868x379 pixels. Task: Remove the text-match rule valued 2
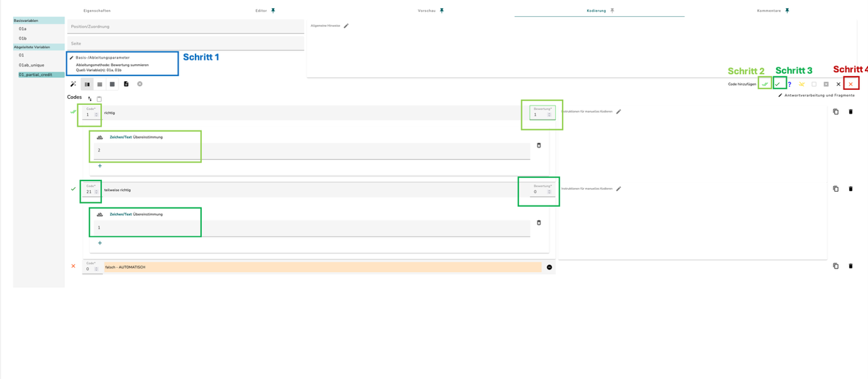coord(539,145)
